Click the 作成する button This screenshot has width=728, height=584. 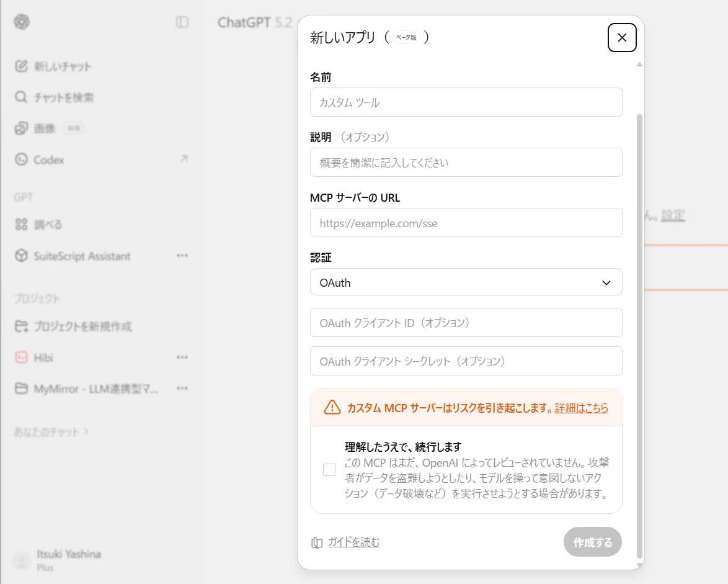point(592,542)
